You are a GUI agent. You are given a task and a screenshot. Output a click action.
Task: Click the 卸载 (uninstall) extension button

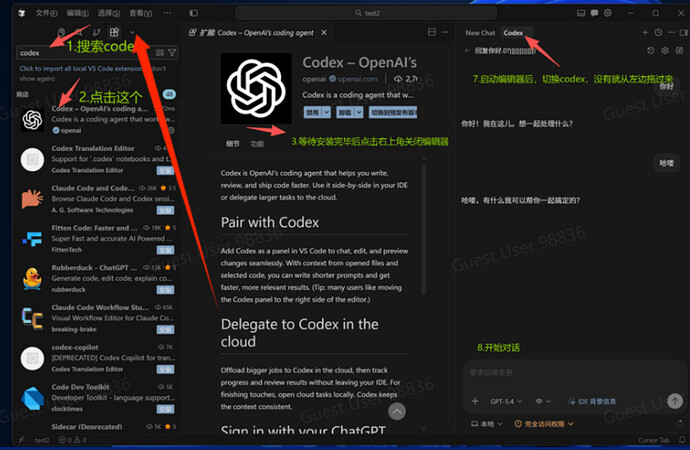(x=344, y=113)
